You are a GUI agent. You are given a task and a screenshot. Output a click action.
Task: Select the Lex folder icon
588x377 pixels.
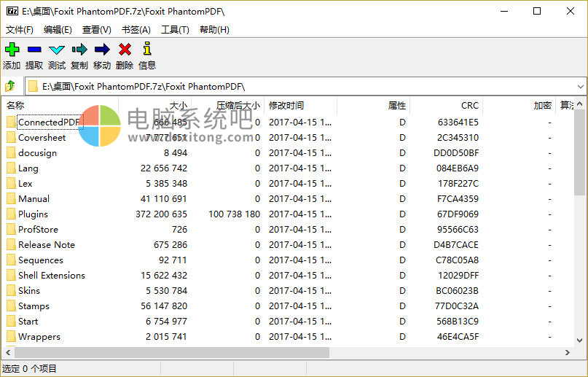(x=11, y=184)
